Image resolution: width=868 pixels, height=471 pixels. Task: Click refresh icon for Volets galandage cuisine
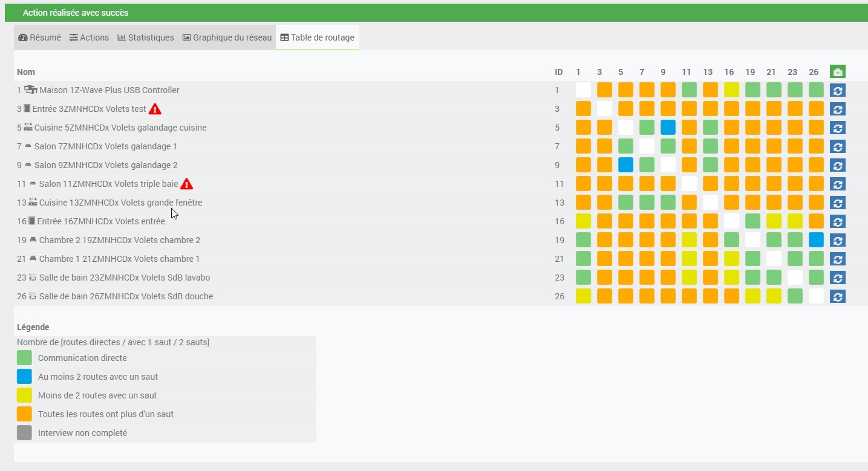(x=837, y=128)
